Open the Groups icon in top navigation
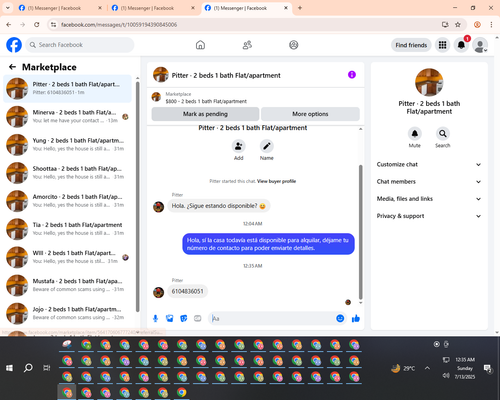500x400 pixels. 294,45
